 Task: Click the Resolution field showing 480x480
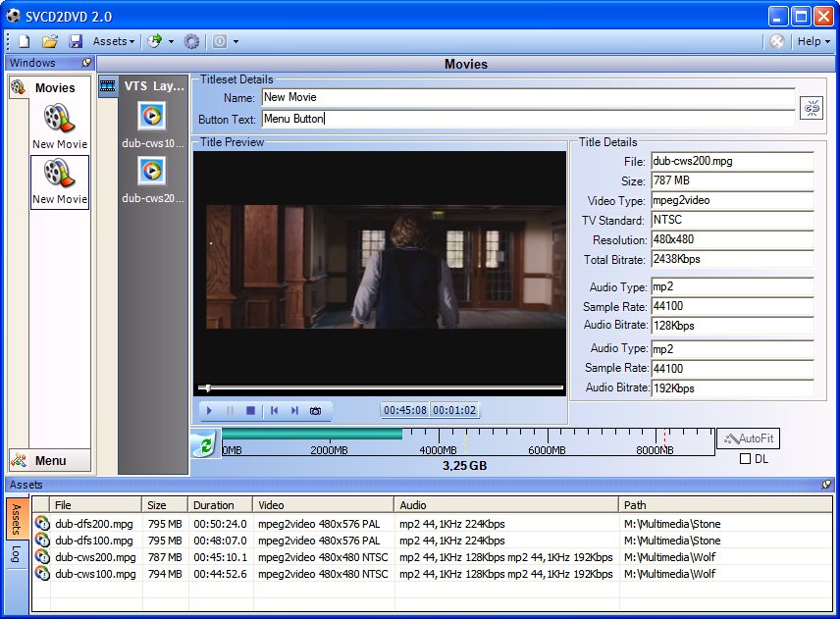tap(732, 239)
